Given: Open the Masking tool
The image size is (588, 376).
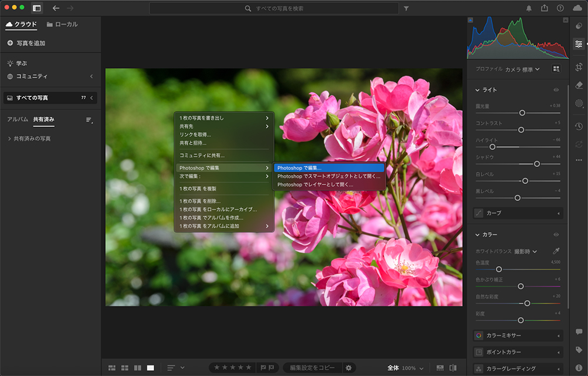Looking at the screenshot, I should click(x=579, y=103).
